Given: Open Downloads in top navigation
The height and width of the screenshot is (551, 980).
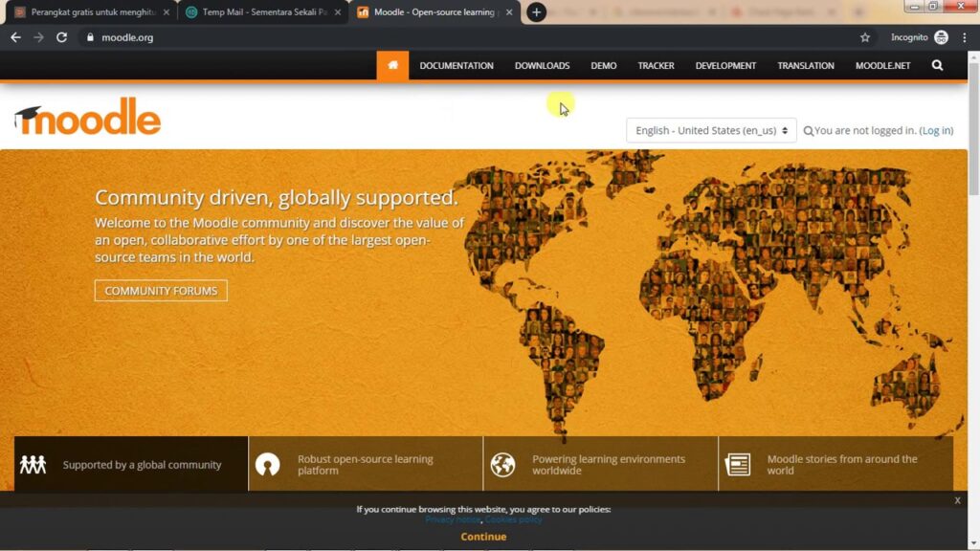Looking at the screenshot, I should pyautogui.click(x=542, y=66).
